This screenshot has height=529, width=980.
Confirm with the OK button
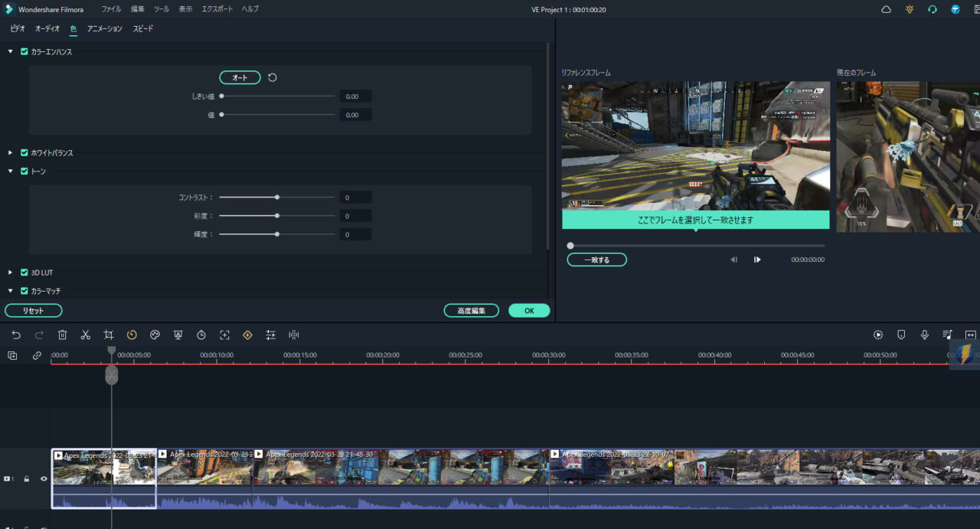pos(529,311)
